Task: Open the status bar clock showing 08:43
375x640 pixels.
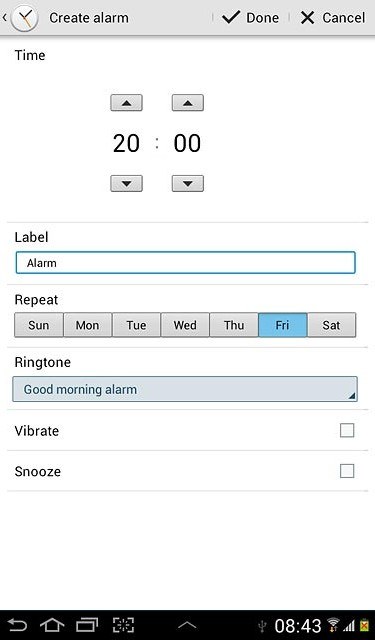Action: [x=298, y=625]
